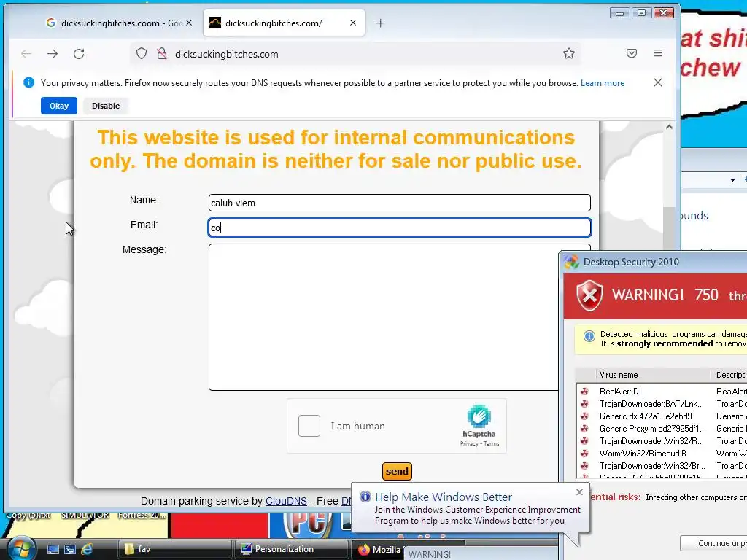Image resolution: width=747 pixels, height=560 pixels.
Task: Click the Desktop Security 2010 shield icon
Action: (x=589, y=295)
